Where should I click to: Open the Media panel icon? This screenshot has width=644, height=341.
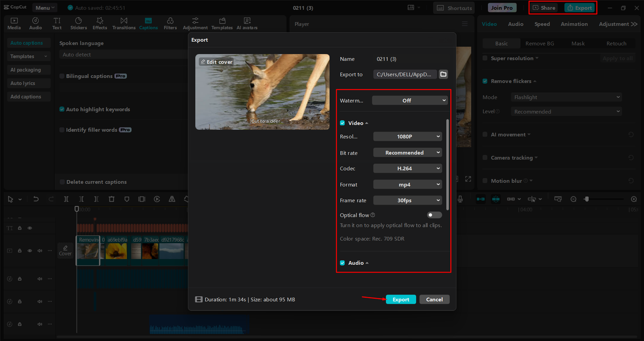coord(14,21)
